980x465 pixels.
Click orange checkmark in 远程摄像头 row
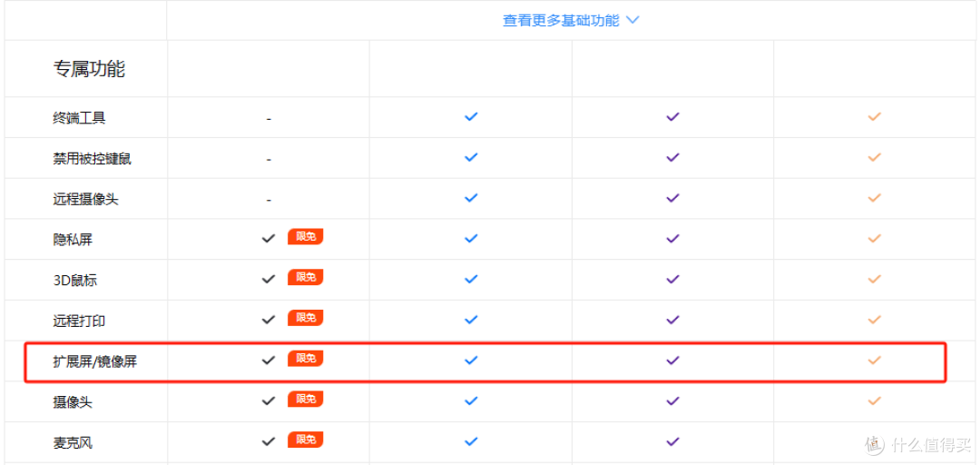coord(875,198)
